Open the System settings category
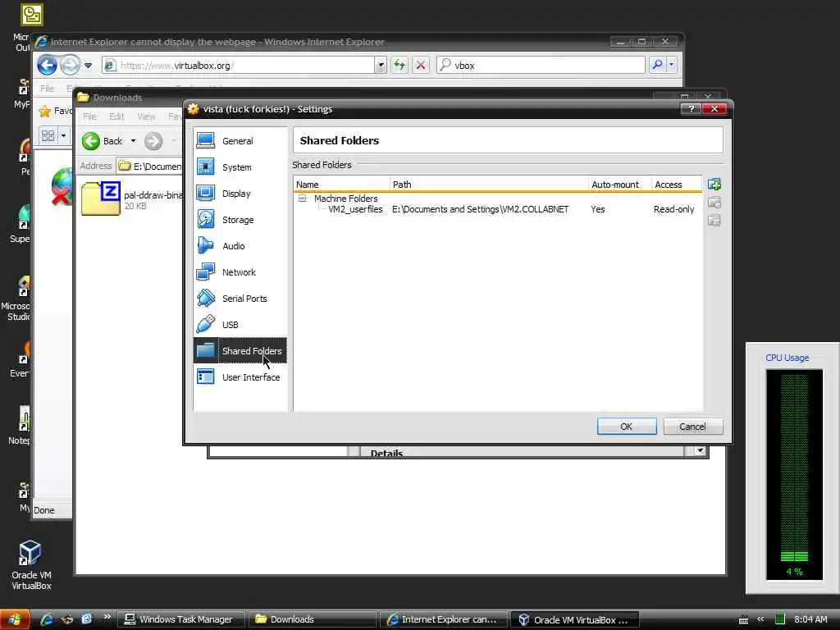Screen dimensions: 840x630 [x=240, y=167]
